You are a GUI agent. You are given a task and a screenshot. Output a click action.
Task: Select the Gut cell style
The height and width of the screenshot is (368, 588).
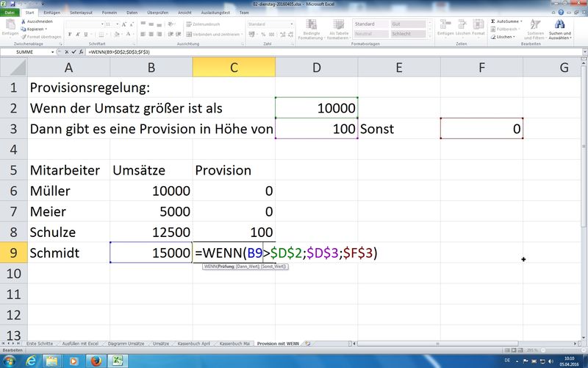pyautogui.click(x=408, y=24)
